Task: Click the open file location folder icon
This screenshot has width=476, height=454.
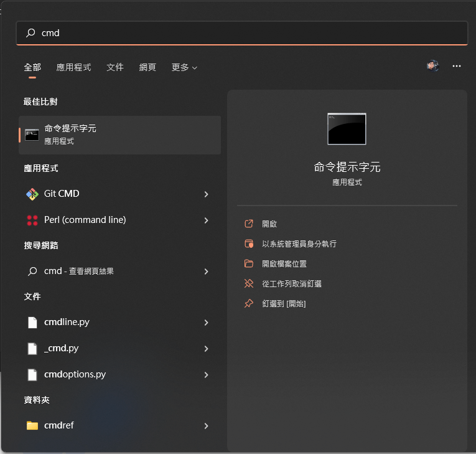Action: [x=249, y=263]
